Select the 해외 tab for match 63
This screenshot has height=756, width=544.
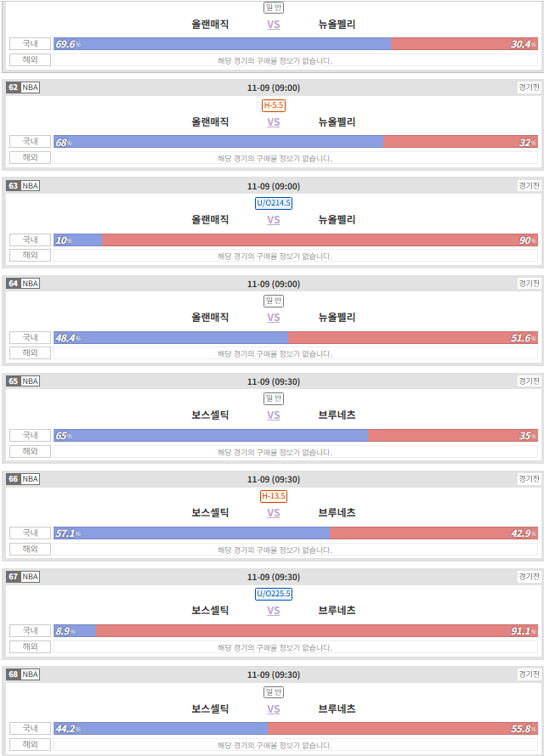[x=30, y=255]
